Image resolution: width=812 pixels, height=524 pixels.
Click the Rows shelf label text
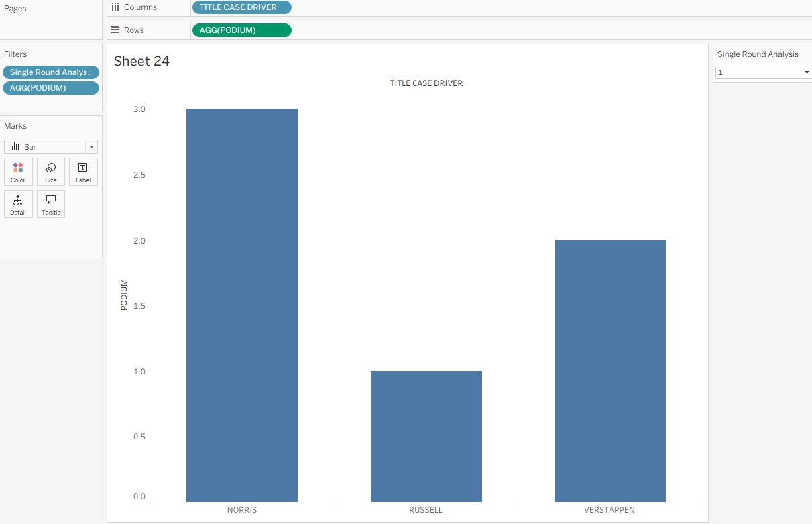pos(134,30)
